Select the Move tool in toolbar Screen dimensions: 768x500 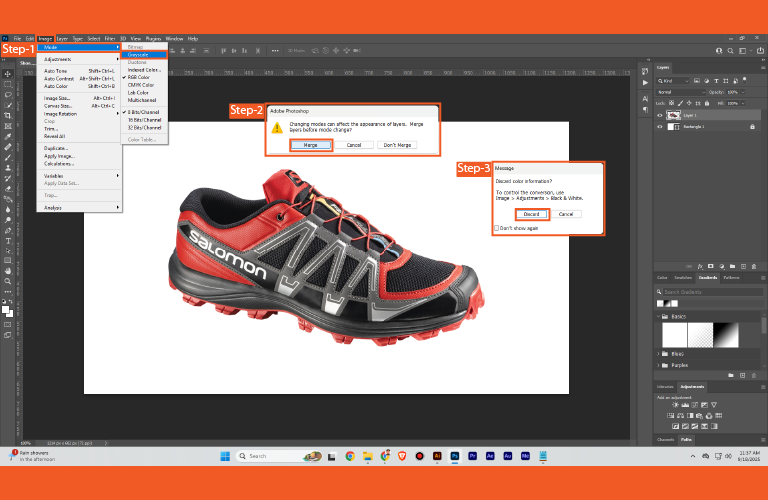(x=8, y=74)
